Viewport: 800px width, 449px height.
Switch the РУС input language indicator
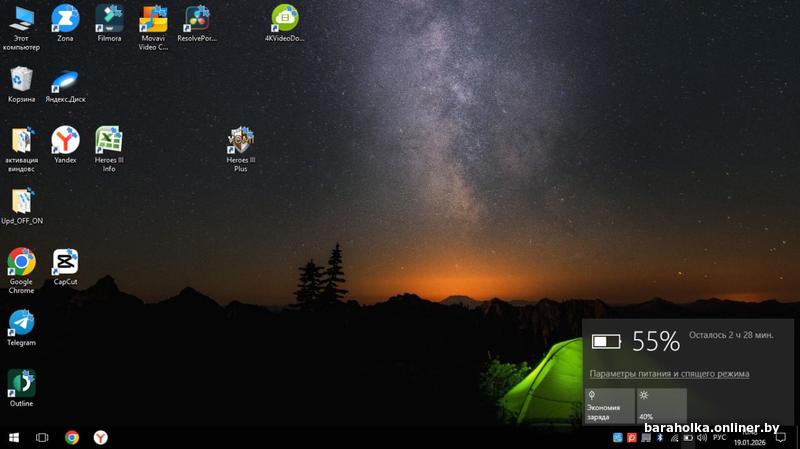click(x=719, y=437)
